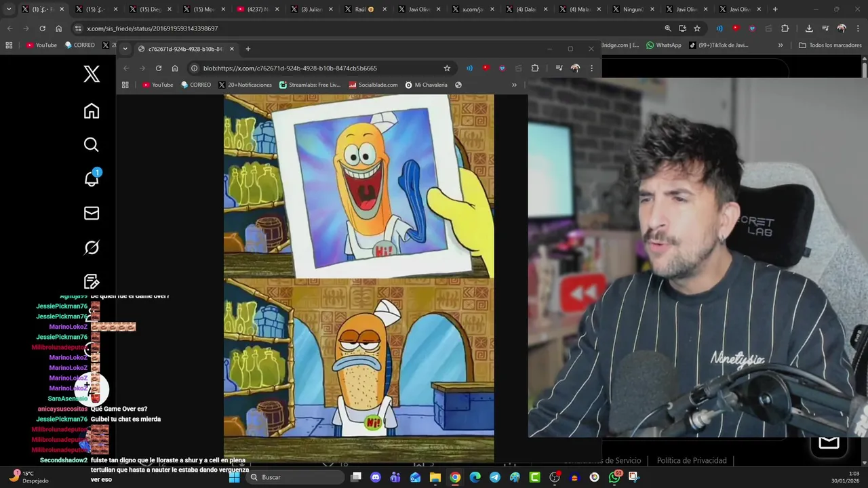Bookmark the blob page with star icon
Image resolution: width=868 pixels, height=488 pixels.
point(447,68)
